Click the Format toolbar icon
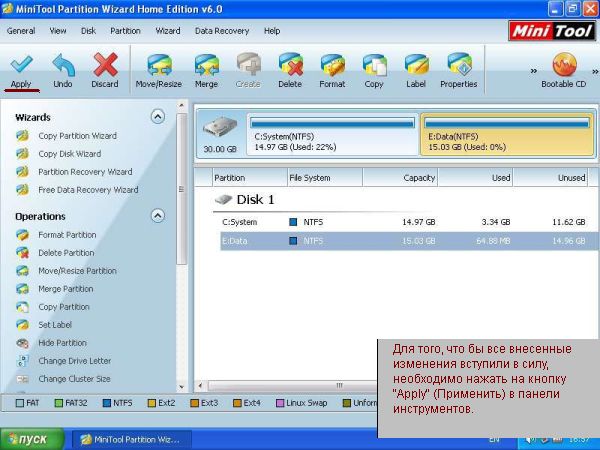This screenshot has width=600, height=450. (x=333, y=65)
